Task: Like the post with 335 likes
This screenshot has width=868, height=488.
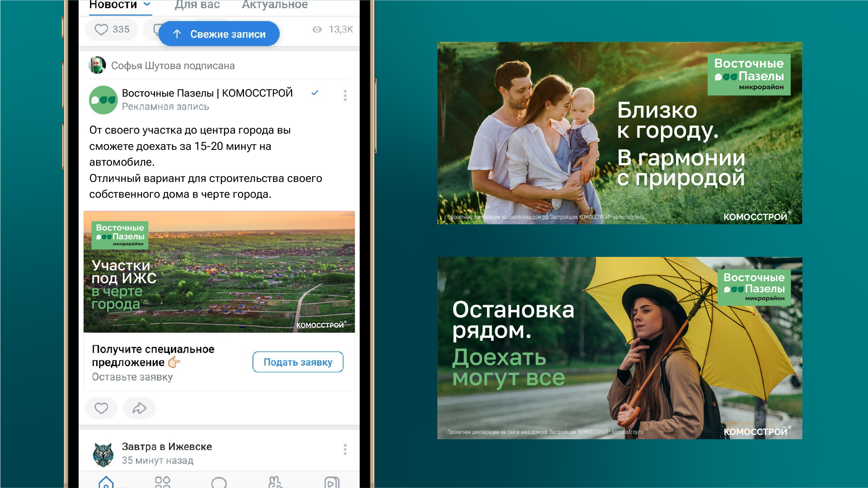Action: pyautogui.click(x=111, y=30)
